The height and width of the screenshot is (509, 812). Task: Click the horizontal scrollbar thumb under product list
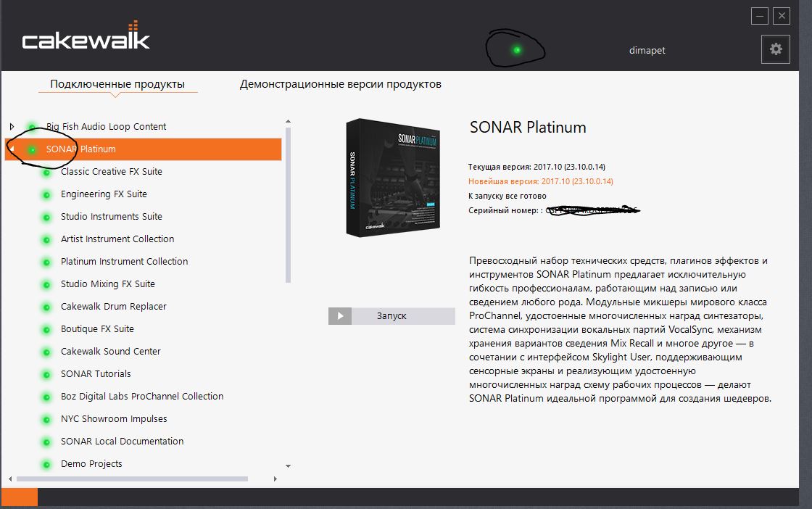[132, 479]
